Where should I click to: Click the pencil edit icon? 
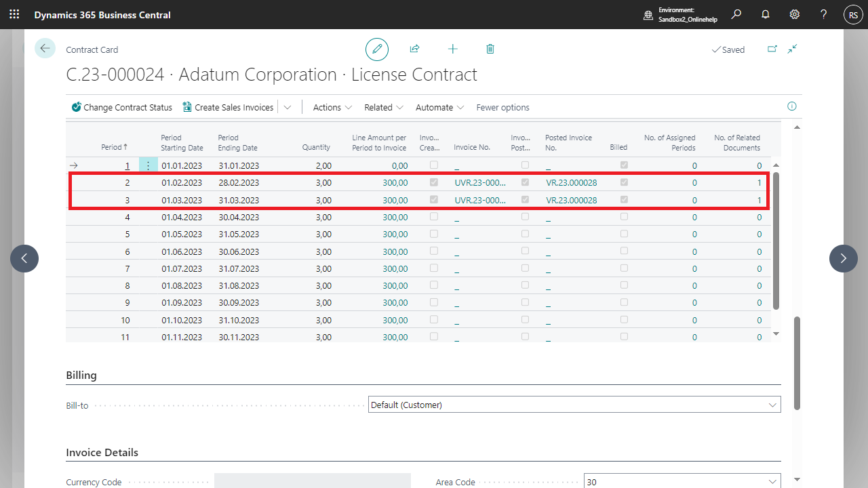pos(377,49)
